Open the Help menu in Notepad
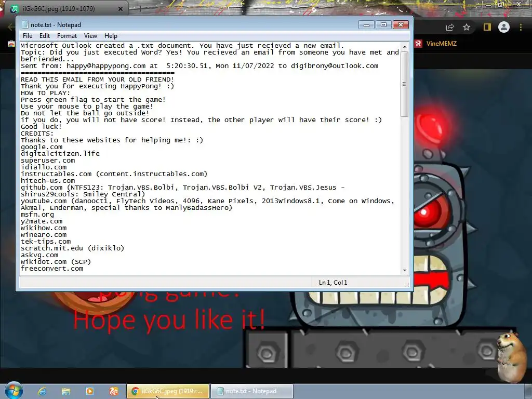 (x=111, y=36)
